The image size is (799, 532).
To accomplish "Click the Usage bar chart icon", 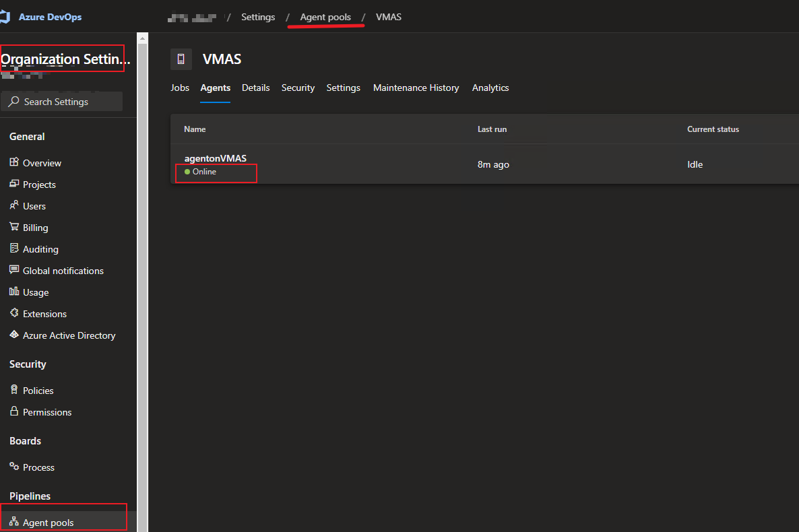I will point(13,291).
